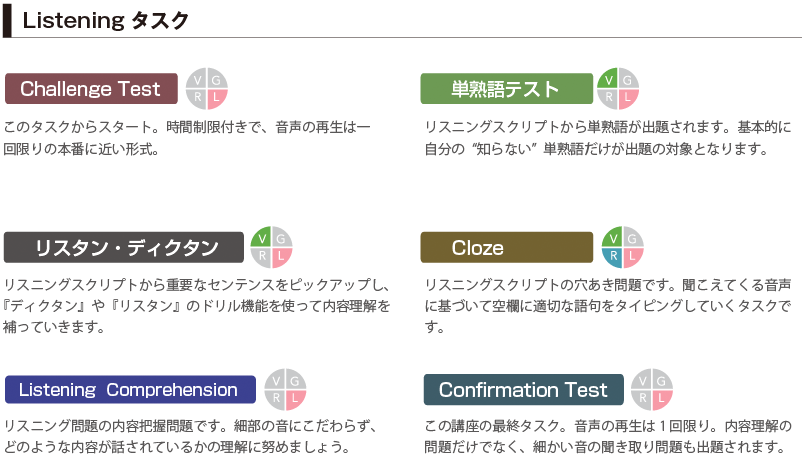The image size is (802, 468).
Task: Click green V quadrant in 単熟語テスト icon
Action: 608,79
